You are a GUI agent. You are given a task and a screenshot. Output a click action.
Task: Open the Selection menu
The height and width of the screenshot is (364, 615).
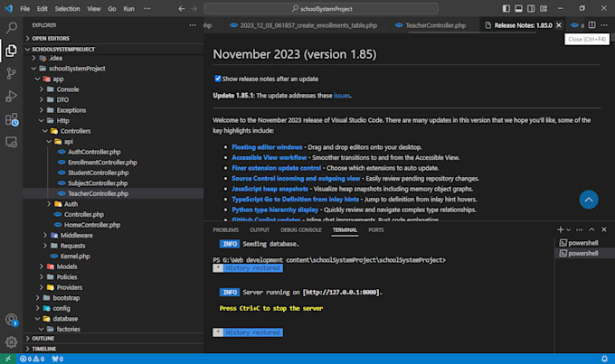(x=67, y=9)
